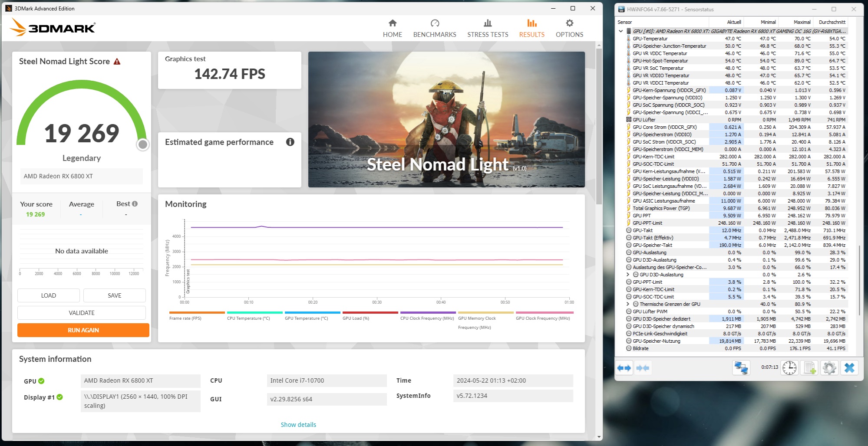
Task: Open the info icon next to Best score
Action: point(135,204)
